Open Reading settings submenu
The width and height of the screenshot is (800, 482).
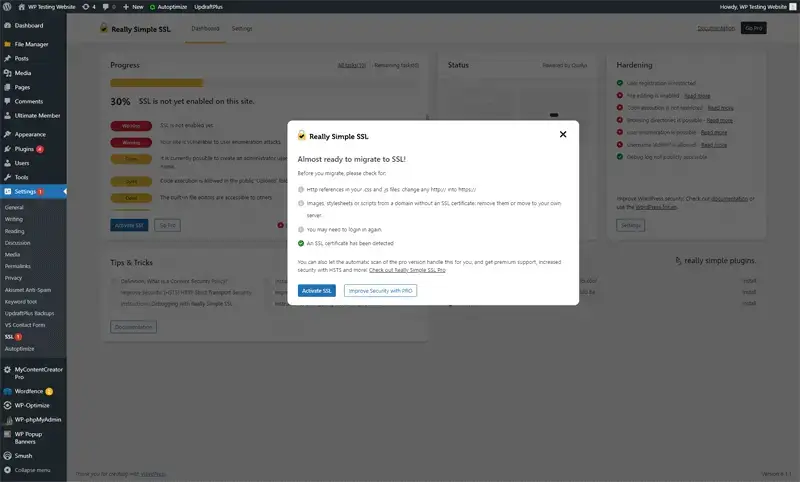click(x=14, y=232)
